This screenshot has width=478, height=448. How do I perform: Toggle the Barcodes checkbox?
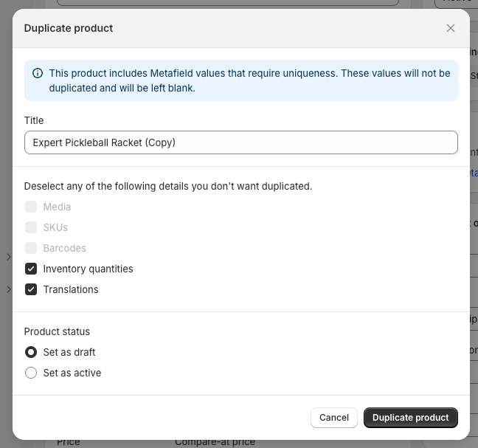(x=31, y=248)
